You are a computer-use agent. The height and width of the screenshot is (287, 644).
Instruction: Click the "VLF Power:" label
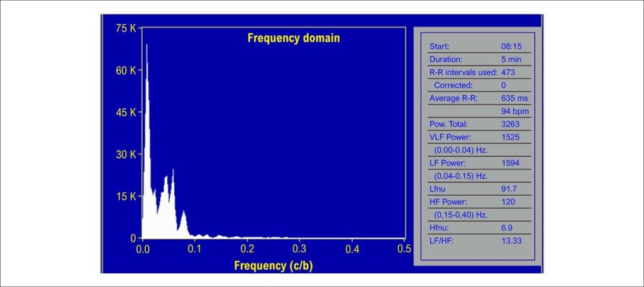(x=450, y=137)
